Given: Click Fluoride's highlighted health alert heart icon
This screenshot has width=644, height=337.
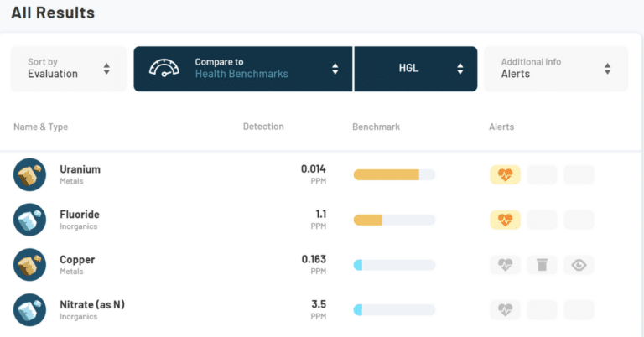Looking at the screenshot, I should [x=505, y=220].
